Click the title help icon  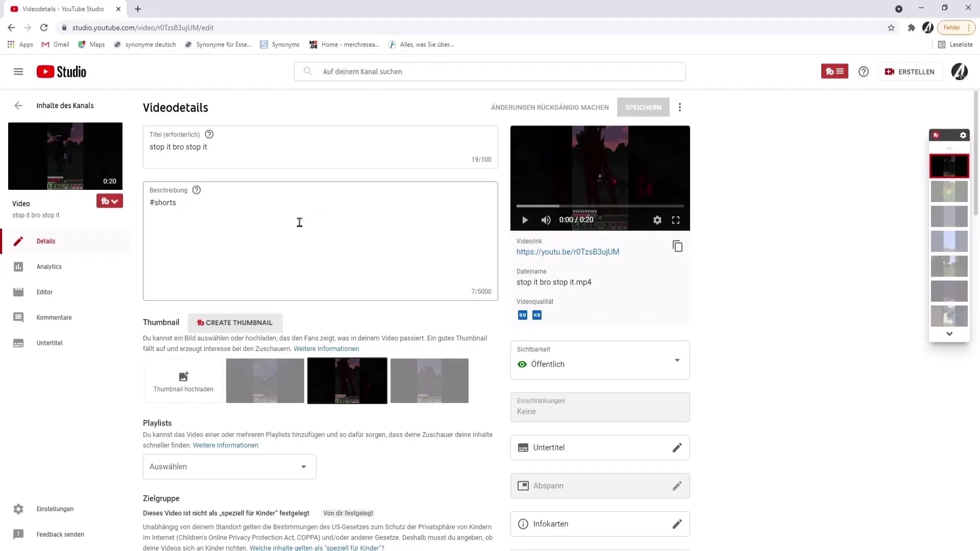(x=209, y=134)
